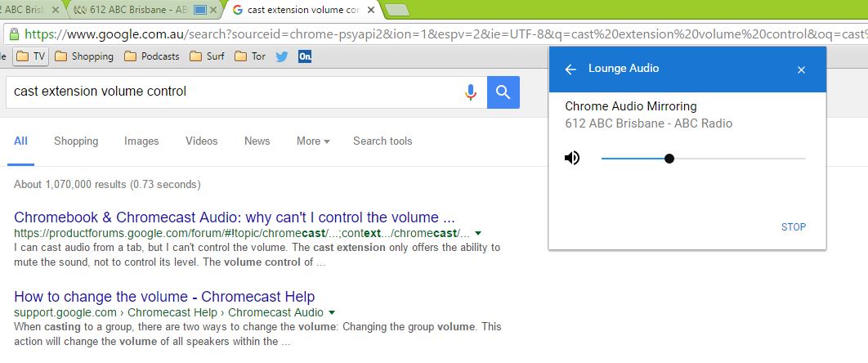Screen dimensions: 868x363
Task: Click the blue magnifier search button
Action: pyautogui.click(x=503, y=92)
